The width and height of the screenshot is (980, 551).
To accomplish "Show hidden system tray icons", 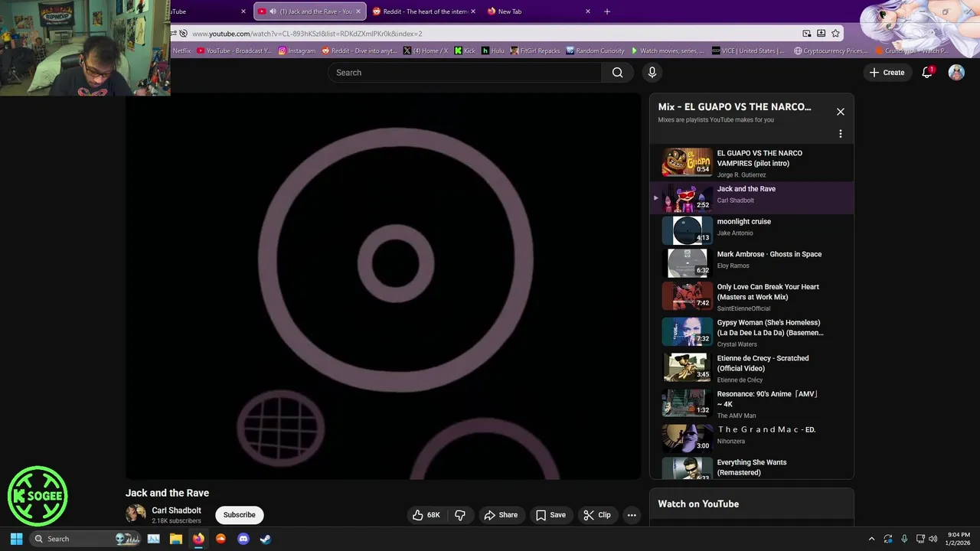I will coord(871,539).
